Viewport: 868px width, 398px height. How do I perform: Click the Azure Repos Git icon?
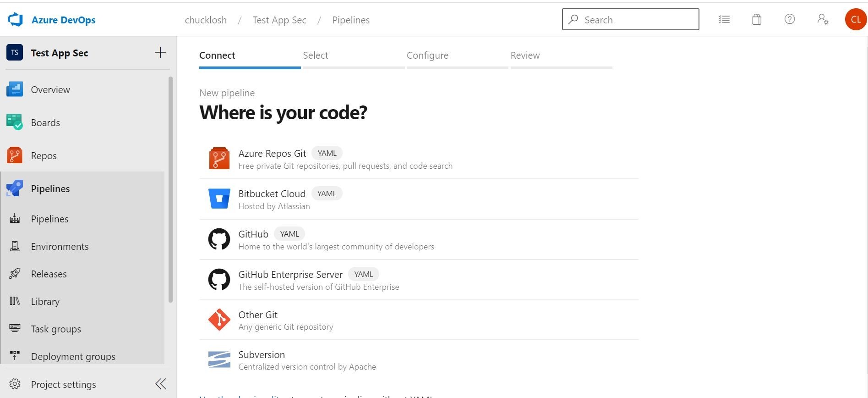pyautogui.click(x=219, y=158)
